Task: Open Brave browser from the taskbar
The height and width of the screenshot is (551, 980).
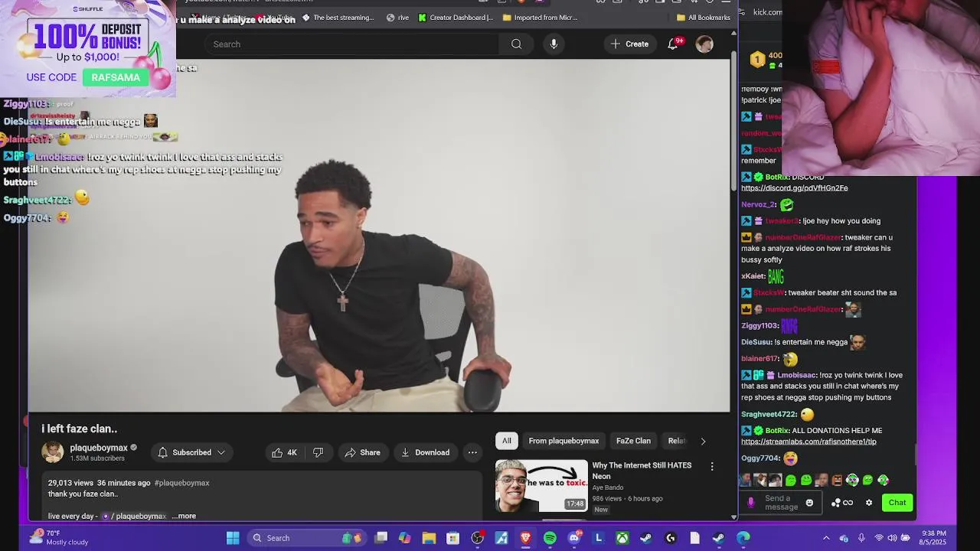Action: (x=526, y=538)
